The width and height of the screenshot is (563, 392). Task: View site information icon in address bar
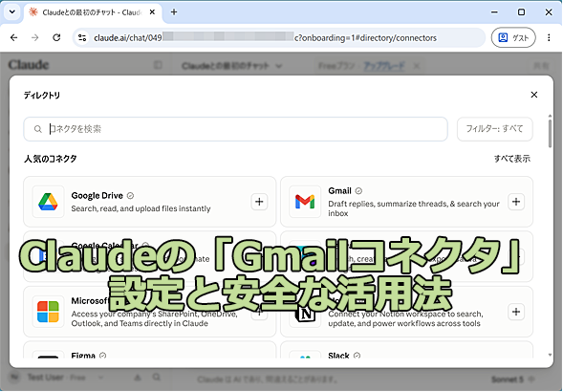coord(82,37)
